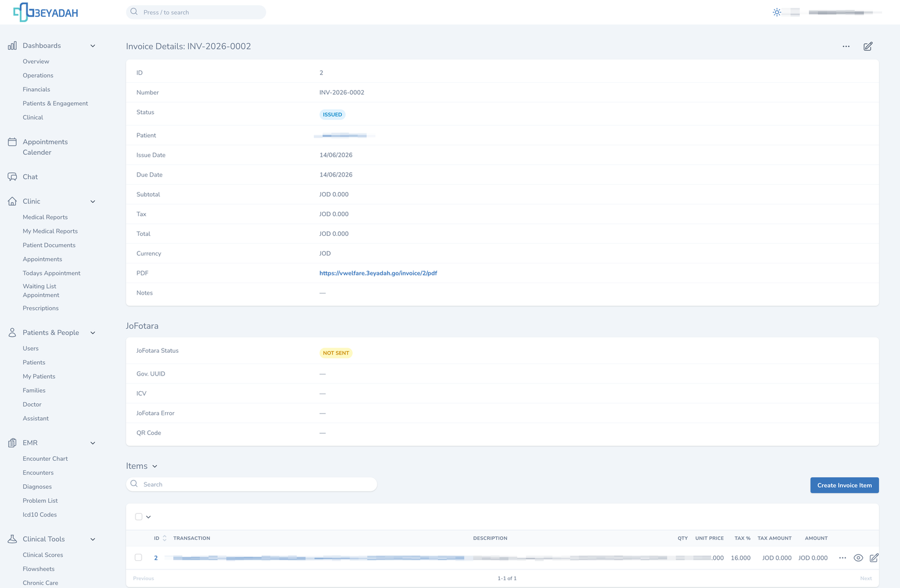Open Doctor page

click(32, 404)
